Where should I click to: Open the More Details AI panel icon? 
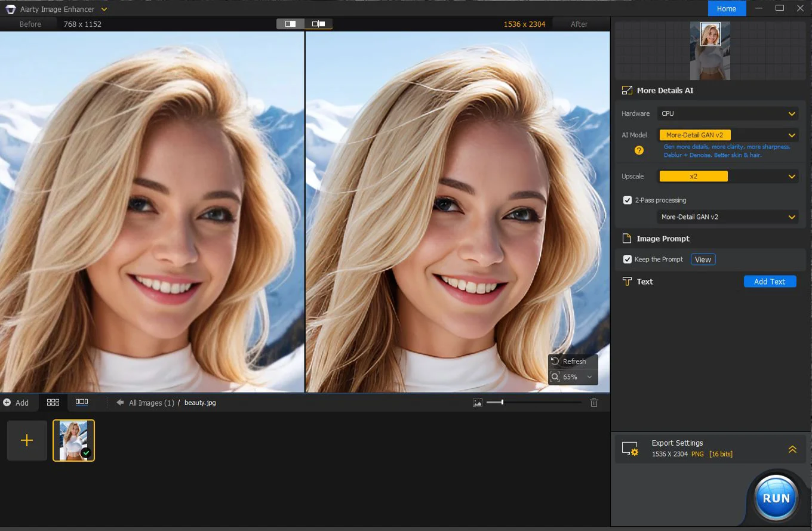point(627,90)
